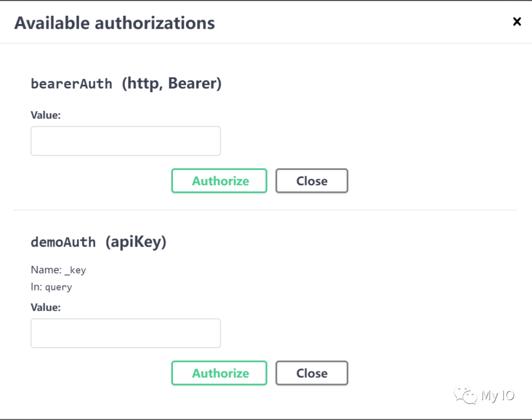Image resolution: width=532 pixels, height=420 pixels.
Task: Click the (http, Bearer) type text
Action: [172, 83]
